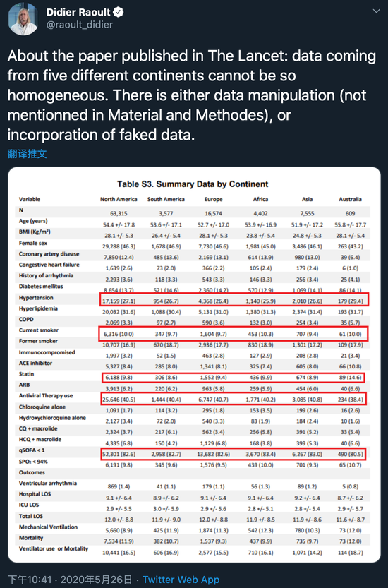The width and height of the screenshot is (388, 588).
Task: Click the Table S3 Summary Data title
Action: tap(193, 184)
